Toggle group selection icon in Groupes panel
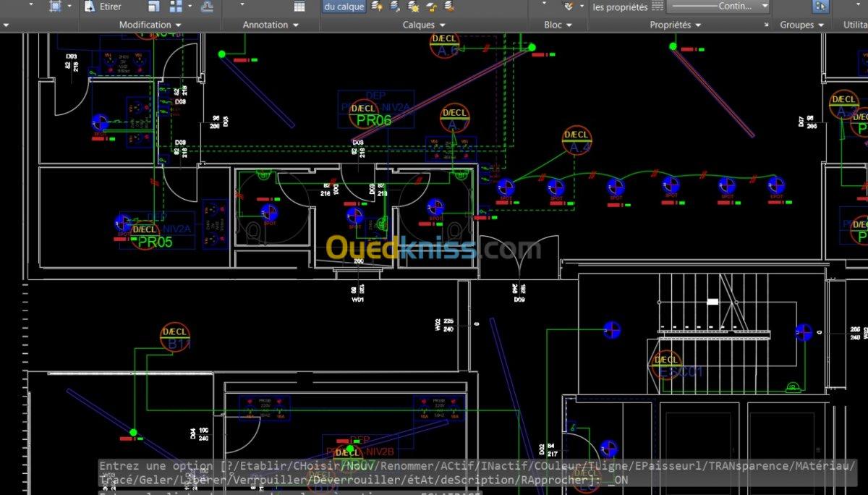Screen dimensions: 868x495 click(x=821, y=7)
